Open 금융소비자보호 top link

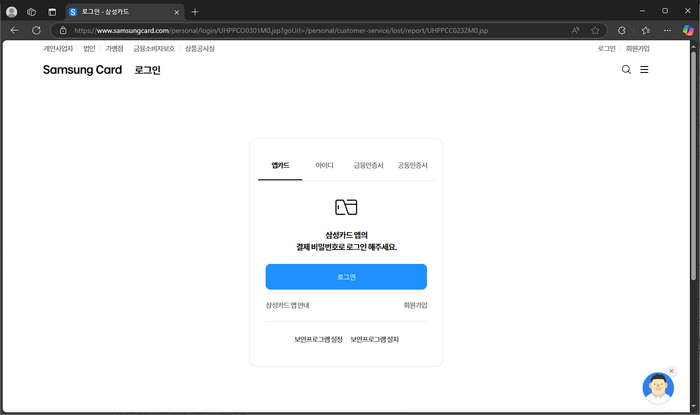154,49
